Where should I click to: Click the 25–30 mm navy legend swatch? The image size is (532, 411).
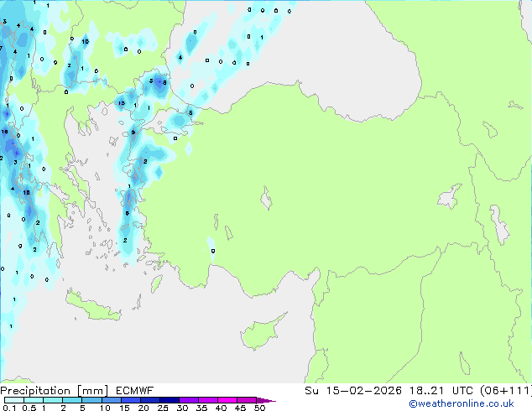(x=170, y=400)
